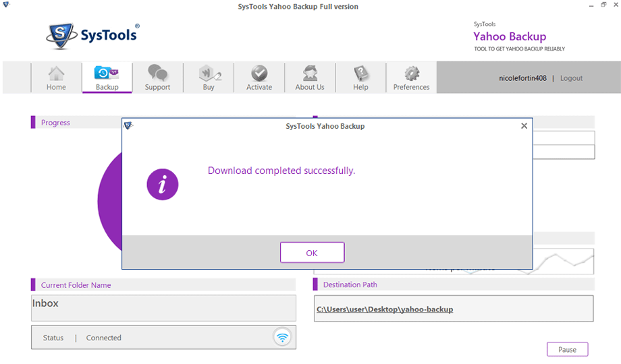Click the SysTools wordmark beside the shield

click(109, 35)
